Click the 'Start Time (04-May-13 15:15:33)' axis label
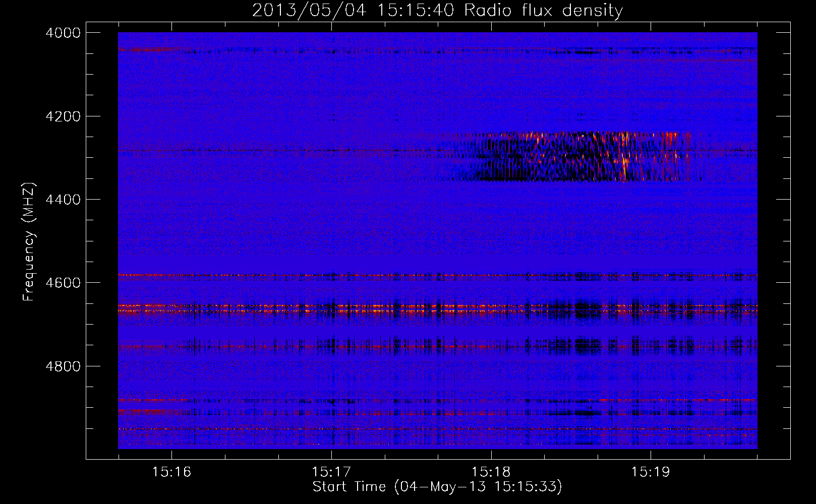Image resolution: width=816 pixels, height=504 pixels. [437, 487]
